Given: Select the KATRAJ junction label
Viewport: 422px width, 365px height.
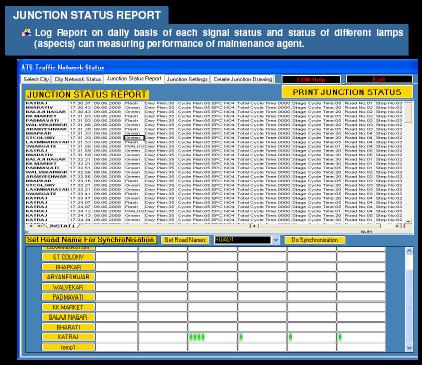Looking at the screenshot, I should click(68, 337).
